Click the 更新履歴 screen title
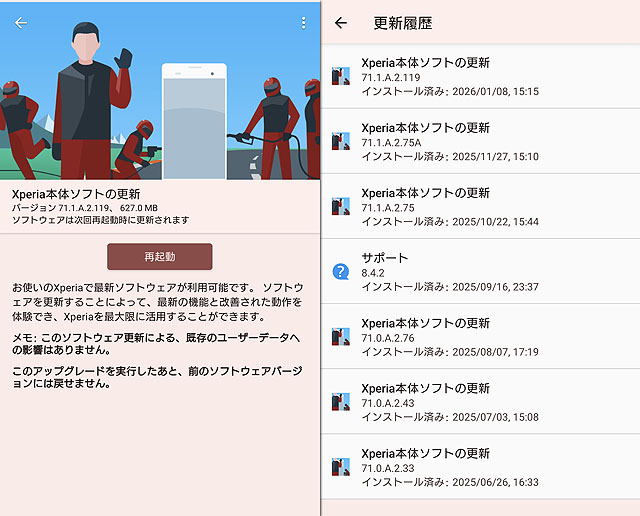 403,23
